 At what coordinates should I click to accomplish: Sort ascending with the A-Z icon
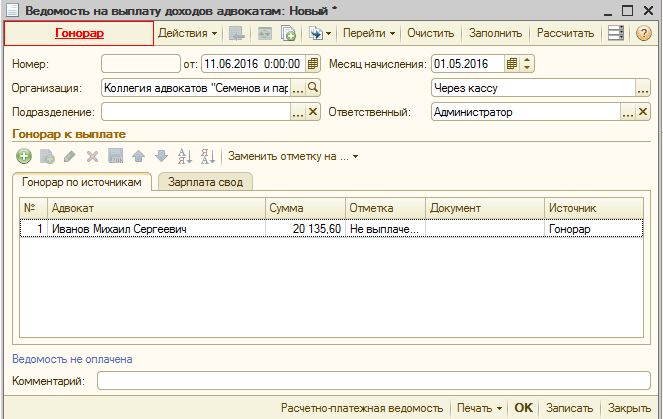[x=184, y=156]
